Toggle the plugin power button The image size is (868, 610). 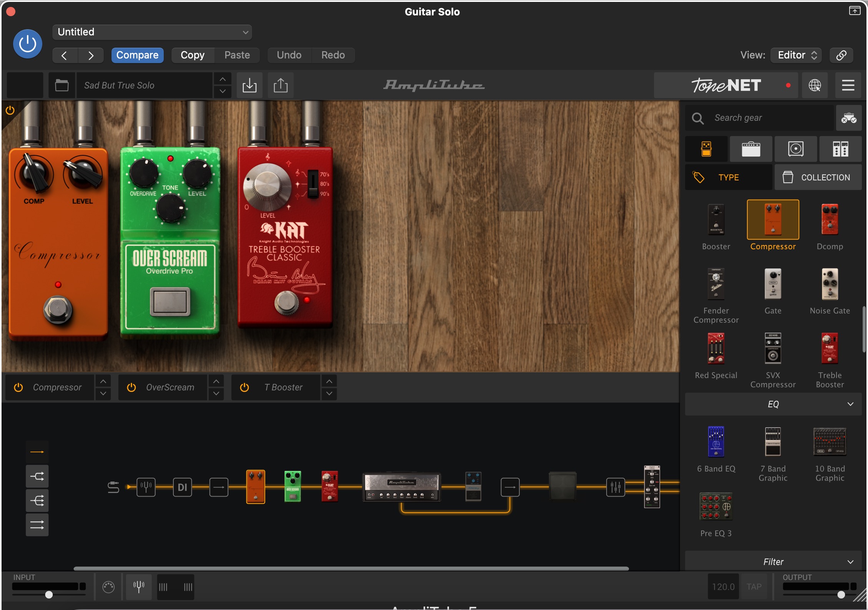click(28, 44)
